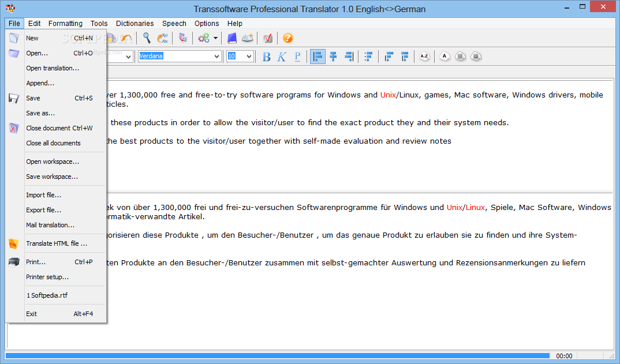This screenshot has height=364, width=620.
Task: Open the Dictionaries menu
Action: point(135,23)
